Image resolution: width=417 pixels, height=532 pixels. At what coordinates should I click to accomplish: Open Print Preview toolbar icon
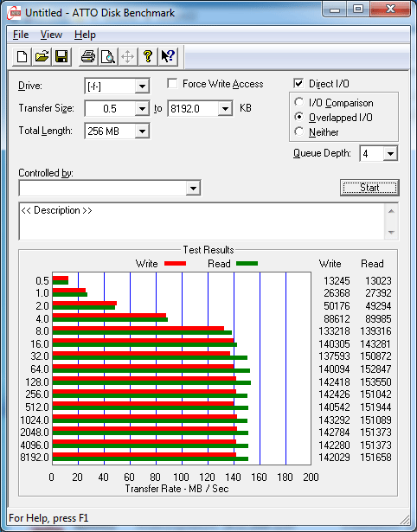click(108, 56)
